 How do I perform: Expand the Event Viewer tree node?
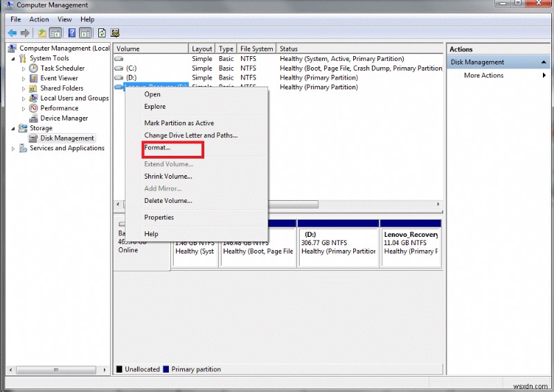click(x=24, y=78)
